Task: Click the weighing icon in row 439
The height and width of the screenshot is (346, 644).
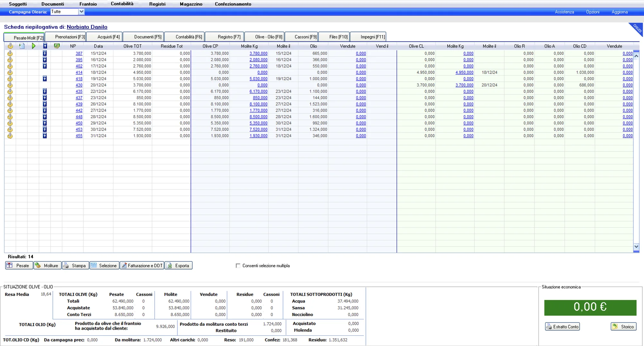Action: (x=10, y=104)
